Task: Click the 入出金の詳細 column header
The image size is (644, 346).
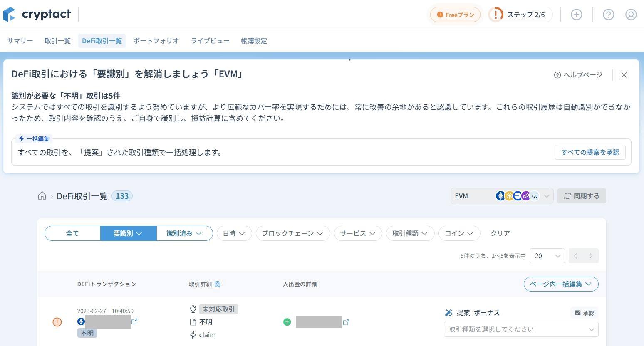Action: (x=300, y=284)
